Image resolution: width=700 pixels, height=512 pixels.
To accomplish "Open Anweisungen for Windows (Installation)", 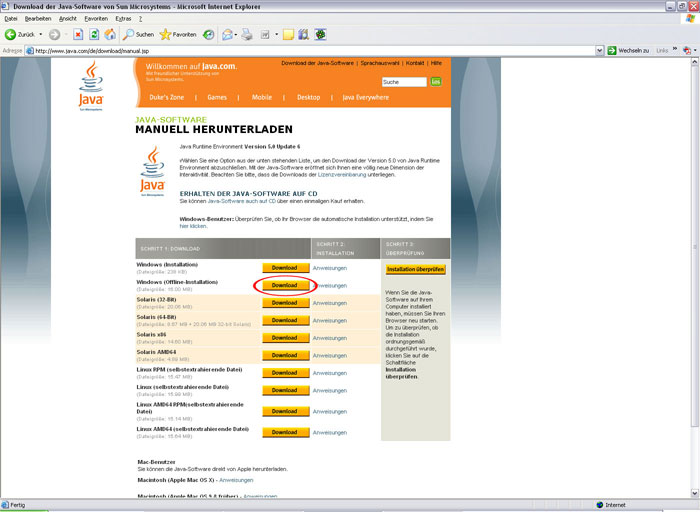I will coord(330,268).
